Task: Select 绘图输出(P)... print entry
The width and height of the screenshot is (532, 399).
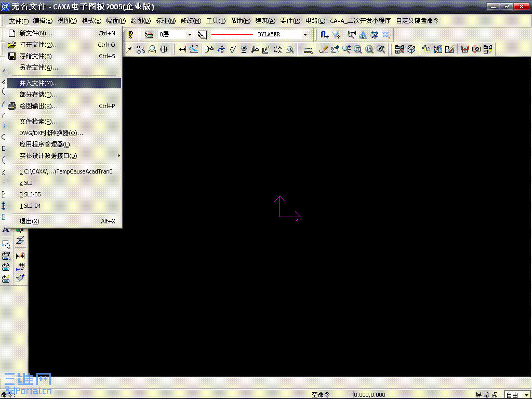Action: [x=64, y=106]
